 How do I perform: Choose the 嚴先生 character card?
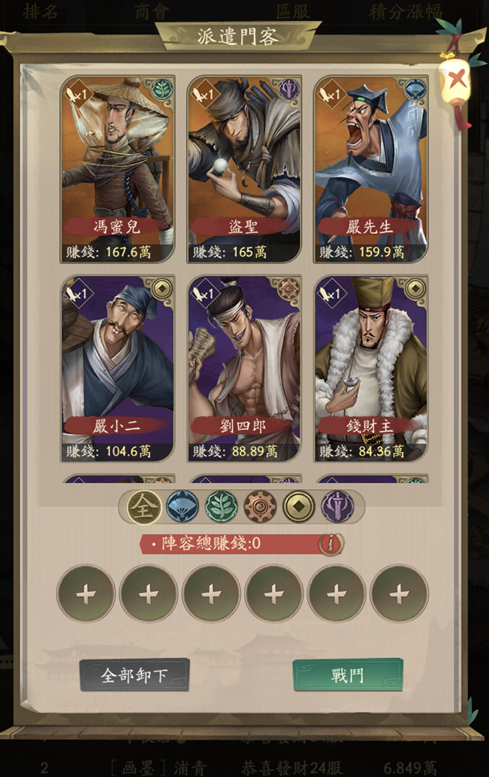click(371, 169)
